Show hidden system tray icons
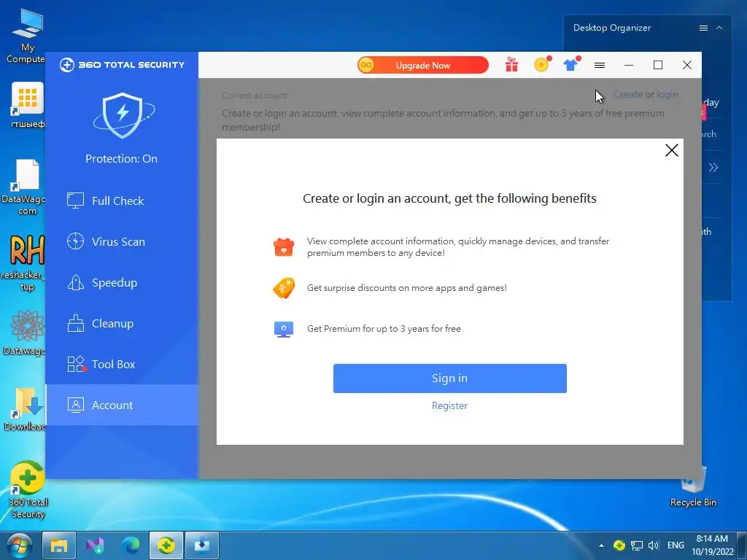Viewport: 747px width, 560px height. [601, 545]
